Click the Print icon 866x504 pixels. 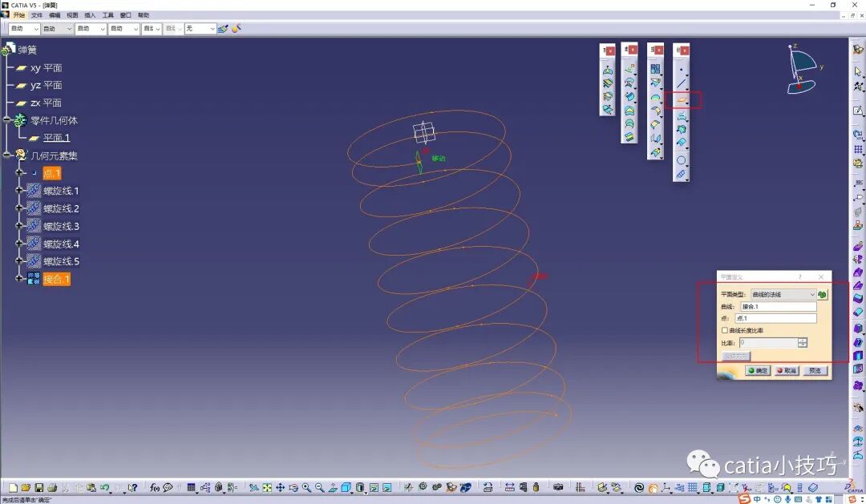[52, 487]
